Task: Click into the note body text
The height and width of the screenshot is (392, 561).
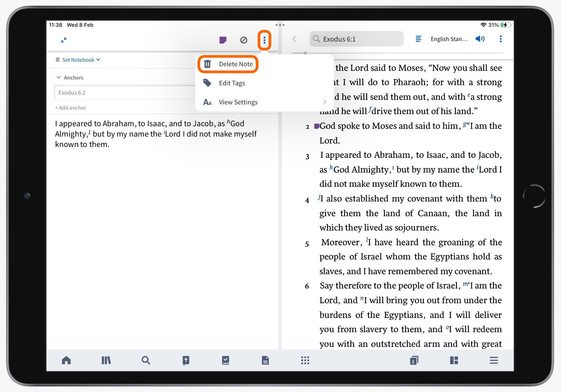Action: coord(156,134)
